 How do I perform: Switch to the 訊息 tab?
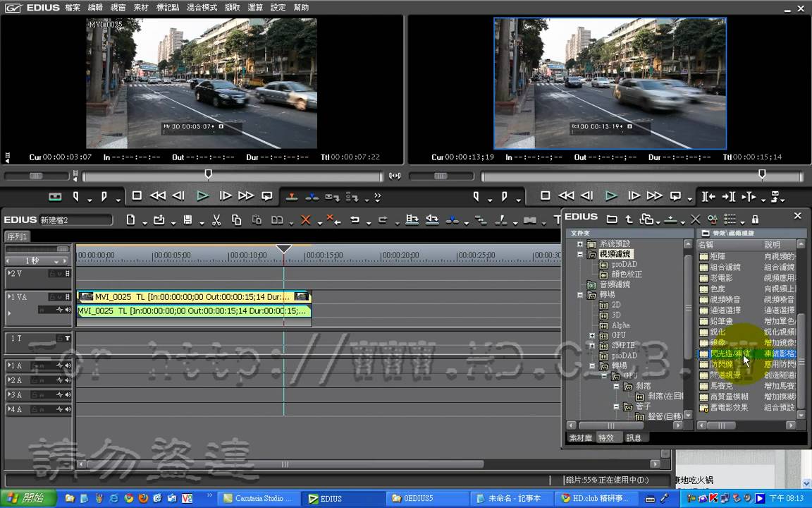coord(634,438)
